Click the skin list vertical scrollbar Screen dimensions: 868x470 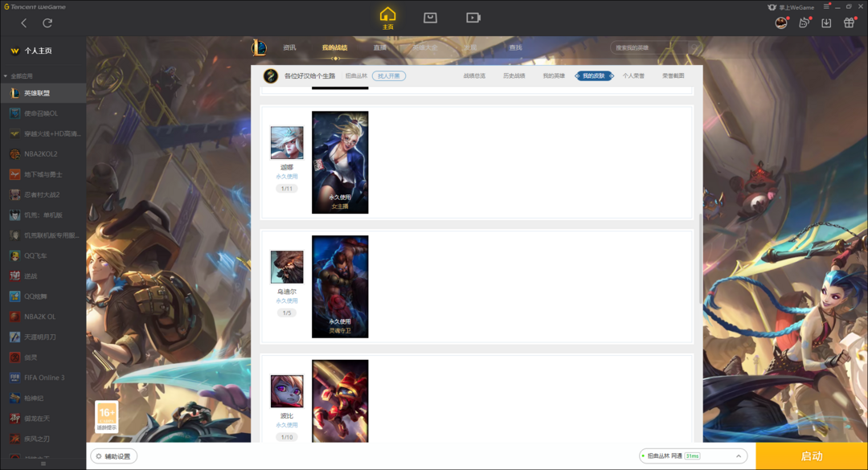point(700,259)
